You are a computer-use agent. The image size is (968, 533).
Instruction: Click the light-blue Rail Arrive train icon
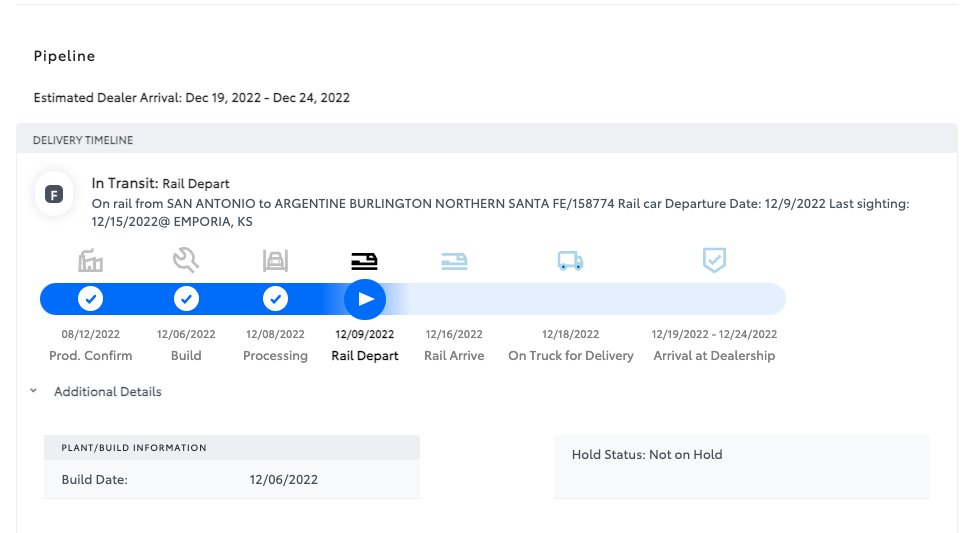click(x=454, y=261)
